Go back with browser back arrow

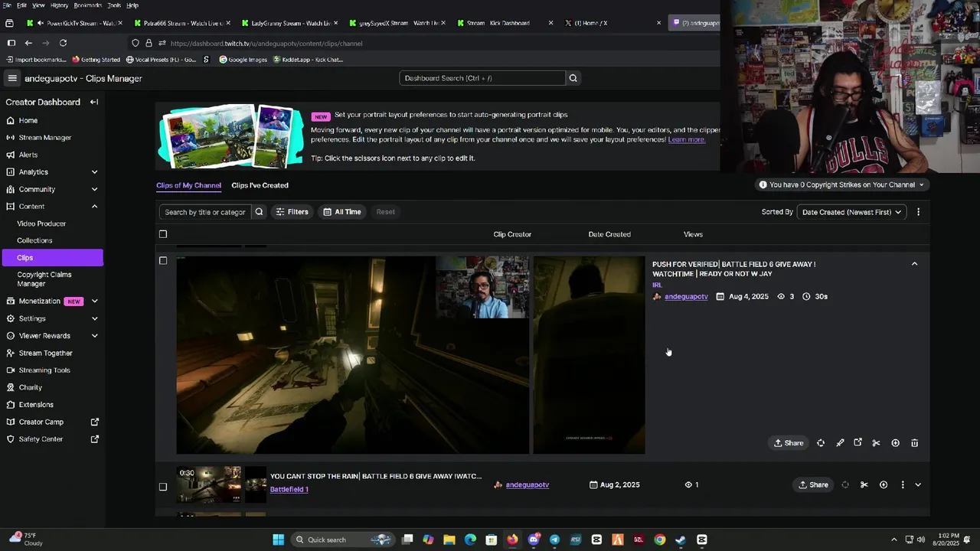point(28,43)
